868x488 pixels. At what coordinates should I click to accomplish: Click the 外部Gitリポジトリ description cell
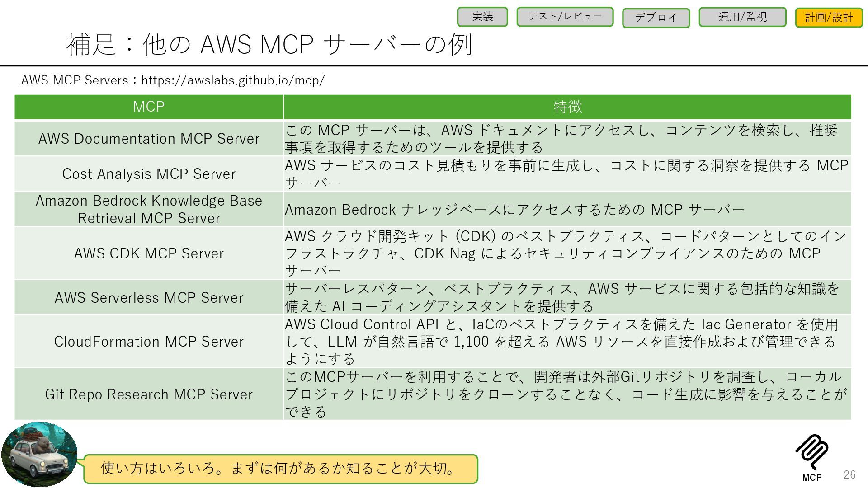click(567, 394)
